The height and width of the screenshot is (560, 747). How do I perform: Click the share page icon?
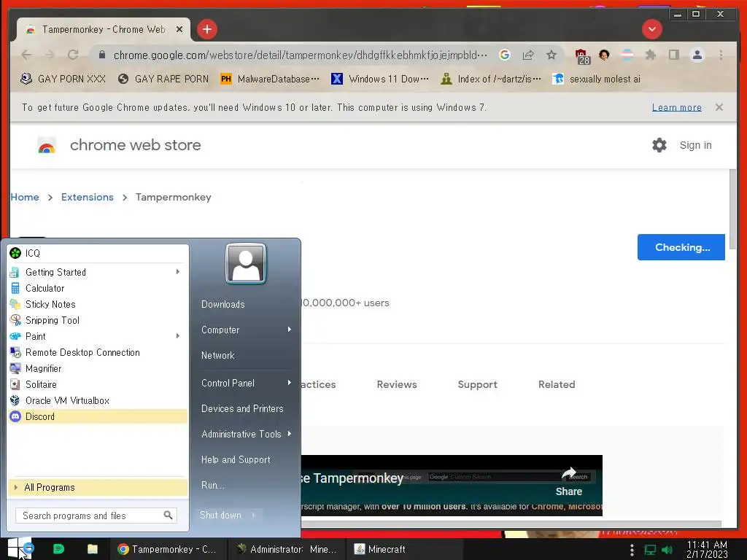click(x=528, y=55)
